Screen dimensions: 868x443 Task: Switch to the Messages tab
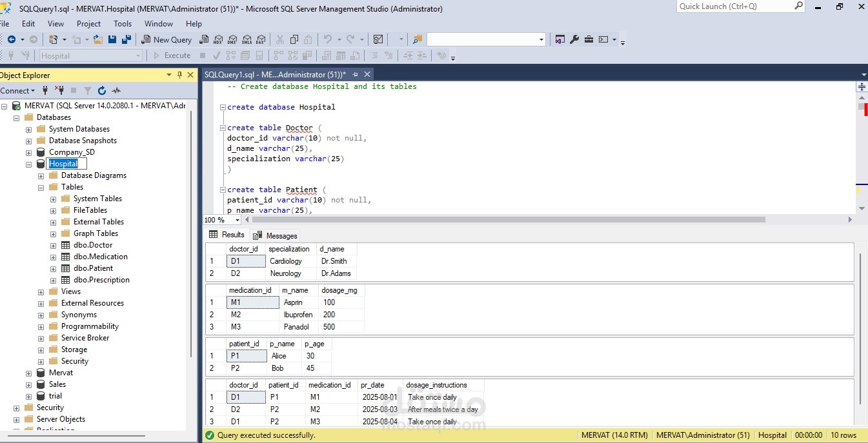coord(276,235)
